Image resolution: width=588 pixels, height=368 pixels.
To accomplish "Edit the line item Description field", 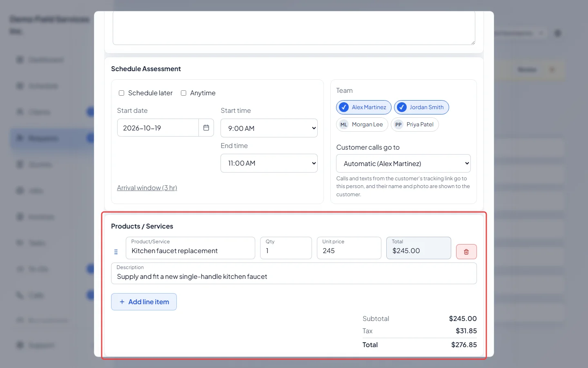I will pos(294,273).
